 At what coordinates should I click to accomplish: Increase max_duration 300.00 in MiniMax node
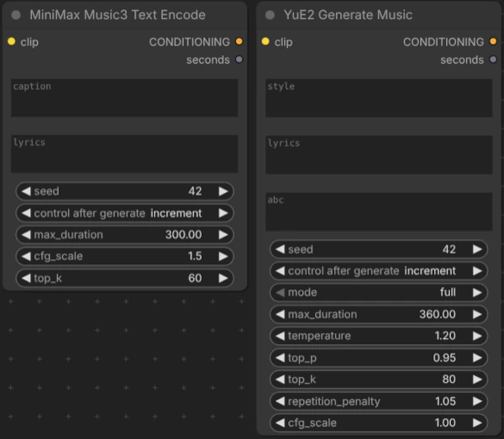(223, 235)
